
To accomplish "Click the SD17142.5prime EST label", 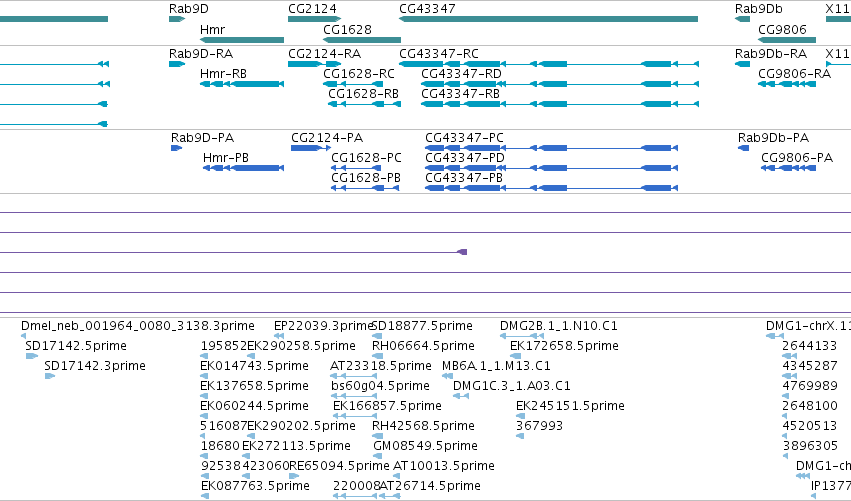I will [76, 346].
